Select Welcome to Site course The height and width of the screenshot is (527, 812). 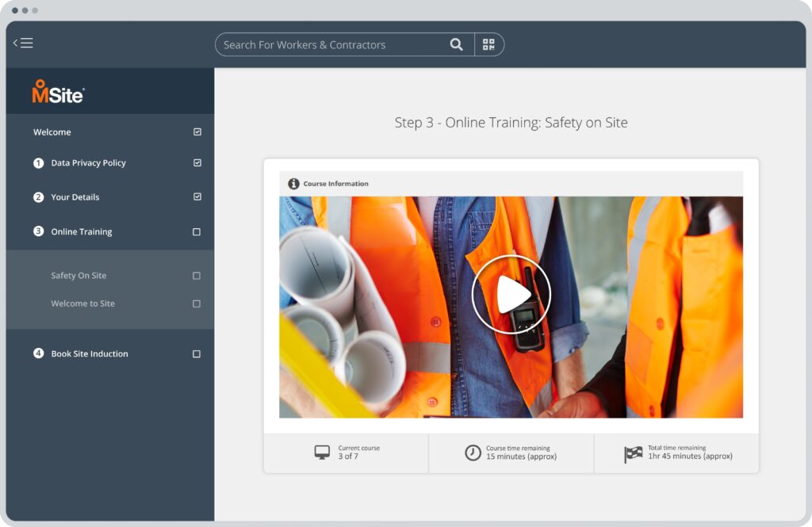point(82,304)
